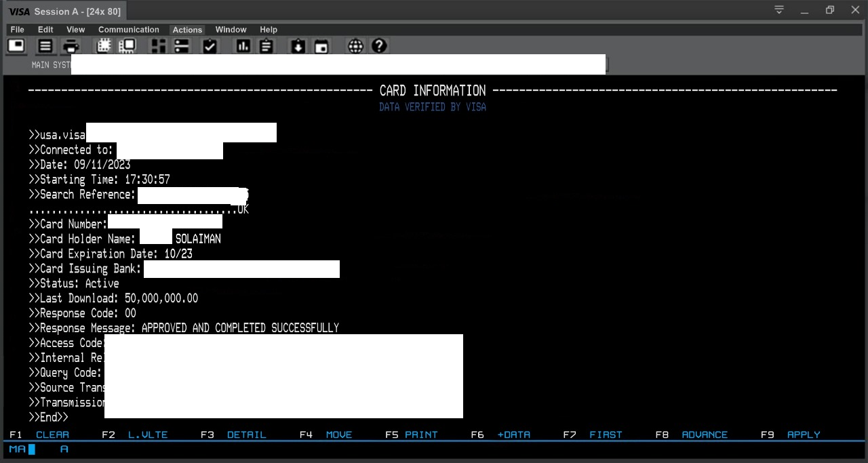The height and width of the screenshot is (463, 868).
Task: Open the Actions menu
Action: click(x=187, y=30)
